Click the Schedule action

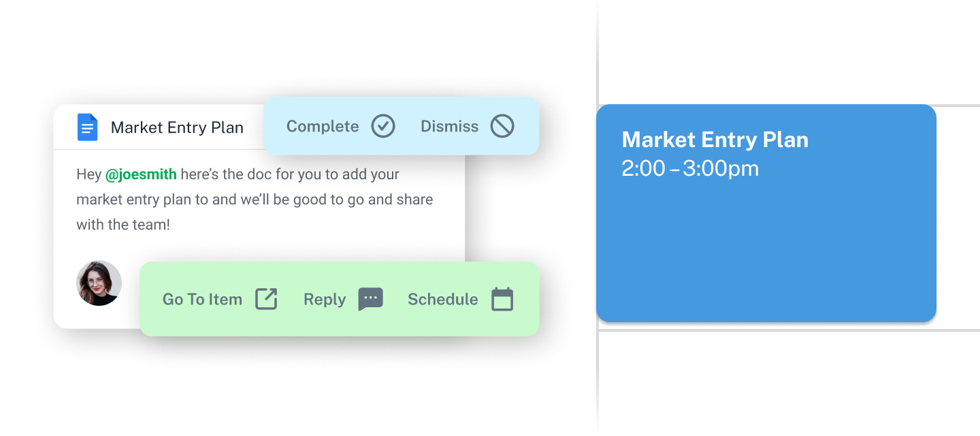coord(443,299)
